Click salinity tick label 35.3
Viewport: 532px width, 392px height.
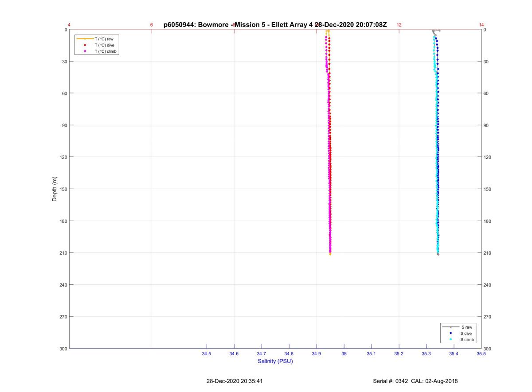coord(426,353)
